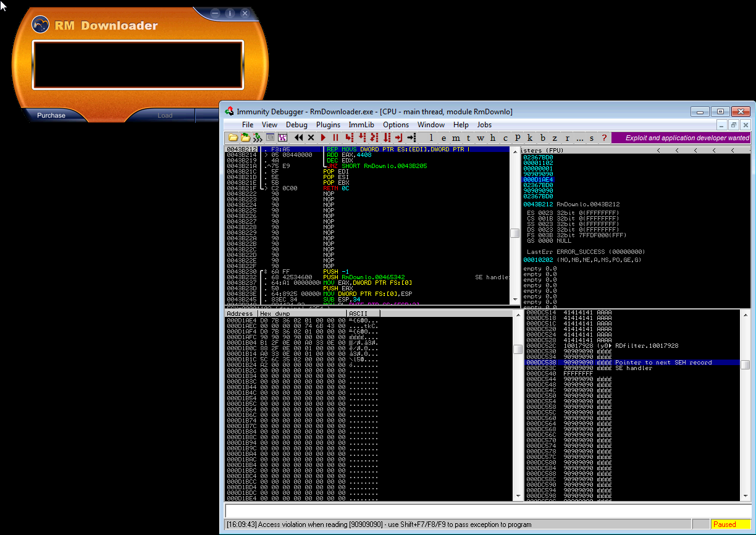756x535 pixels.
Task: Select the 'RDfilter.10017928' stack entry
Action: (x=632, y=346)
